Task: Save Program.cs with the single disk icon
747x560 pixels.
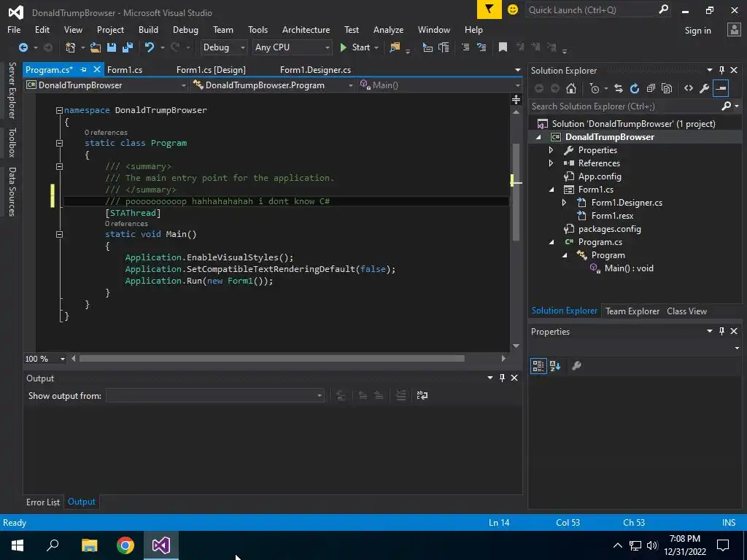Action: [112, 47]
